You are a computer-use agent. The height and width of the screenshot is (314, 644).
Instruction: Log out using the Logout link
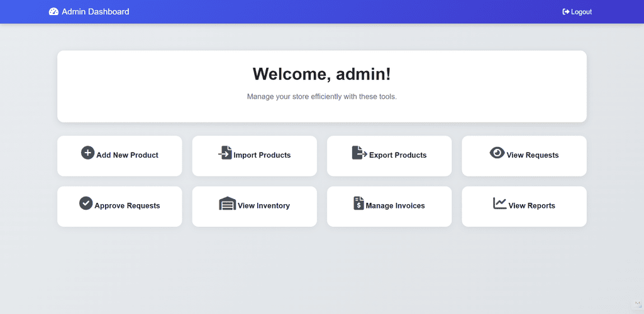click(577, 12)
